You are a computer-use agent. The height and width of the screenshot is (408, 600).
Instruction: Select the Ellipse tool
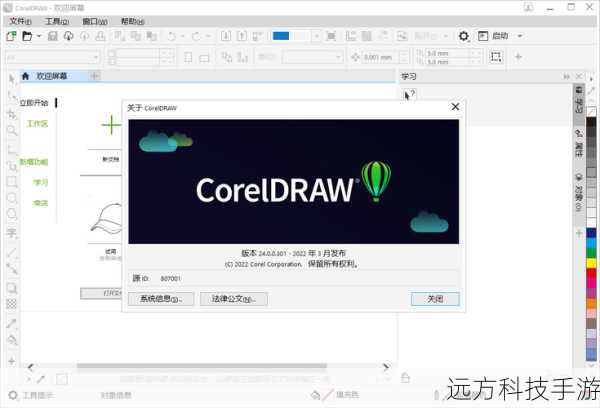point(12,198)
